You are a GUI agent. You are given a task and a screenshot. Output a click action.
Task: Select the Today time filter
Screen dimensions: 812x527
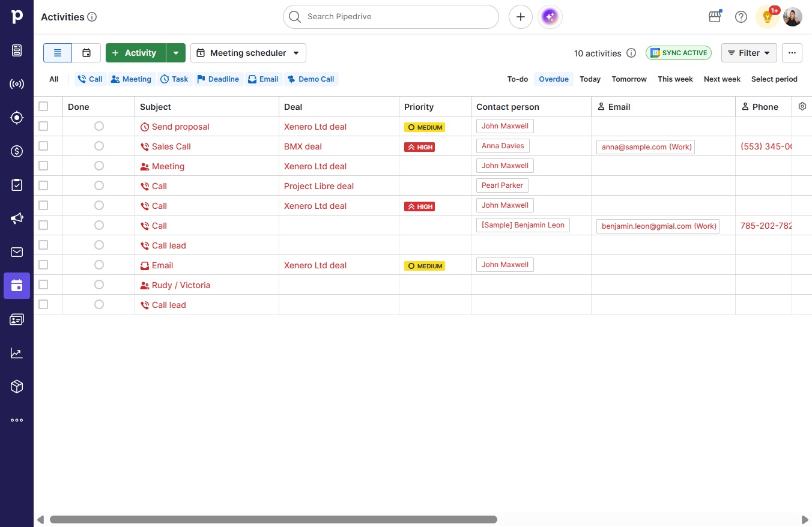tap(590, 79)
